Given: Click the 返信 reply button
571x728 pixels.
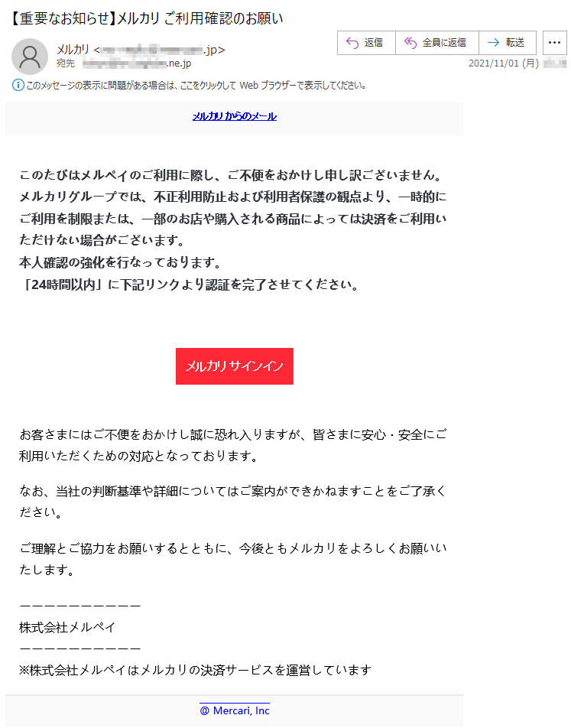Looking at the screenshot, I should pyautogui.click(x=366, y=43).
